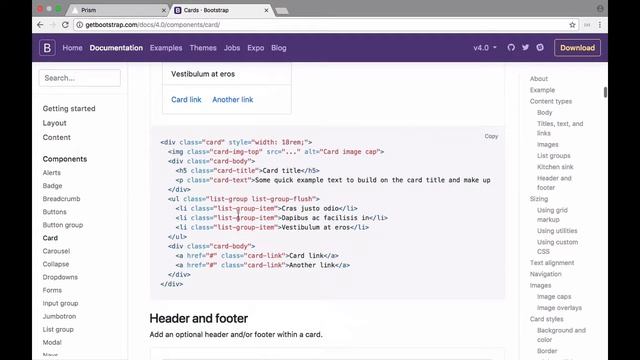Viewport: 640px width, 360px height.
Task: Open Modal in the sidebar
Action: (52, 342)
